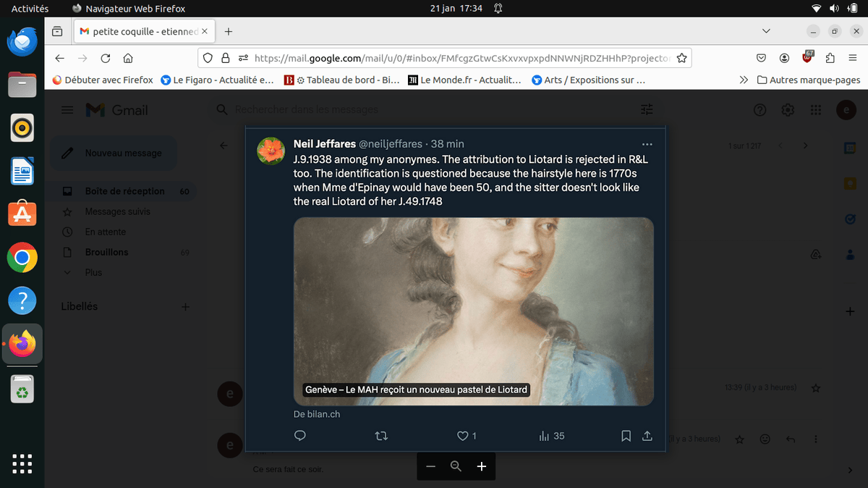Toggle bookmark on the tweet
868x488 pixels.
pos(626,436)
